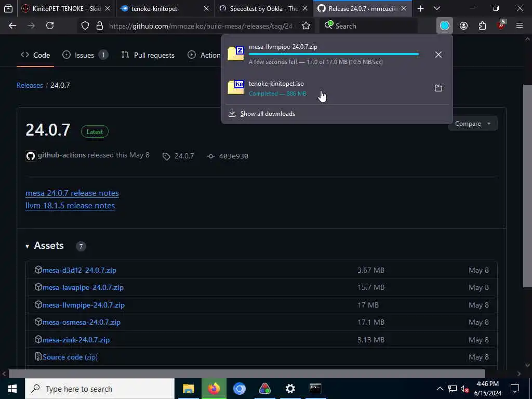Download mesa-zink-24.0.7.zip

[76, 340]
